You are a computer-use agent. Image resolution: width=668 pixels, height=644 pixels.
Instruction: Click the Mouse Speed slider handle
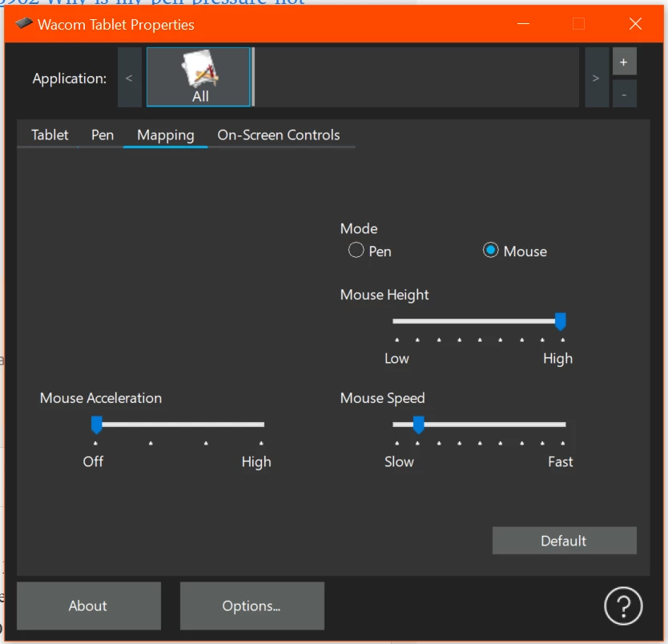419,425
